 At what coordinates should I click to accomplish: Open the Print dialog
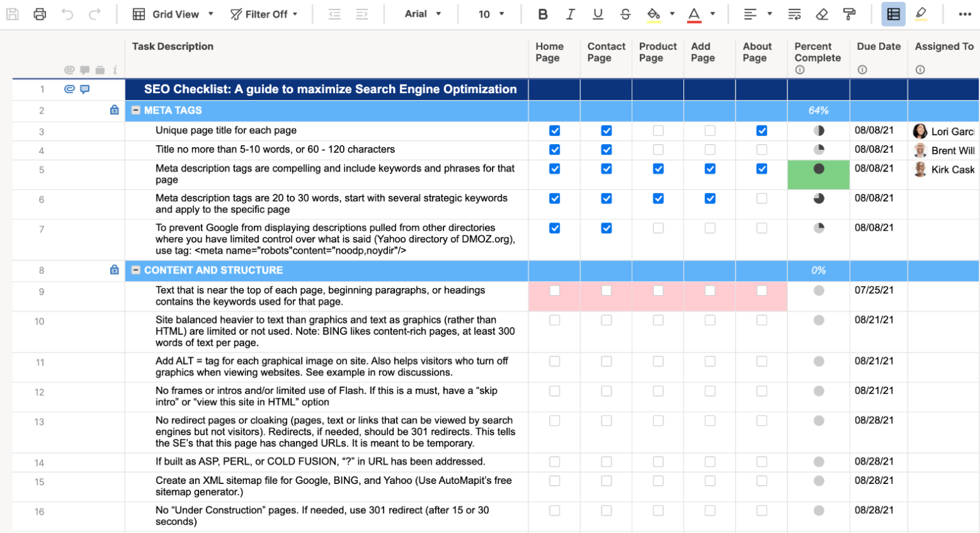pyautogui.click(x=40, y=13)
